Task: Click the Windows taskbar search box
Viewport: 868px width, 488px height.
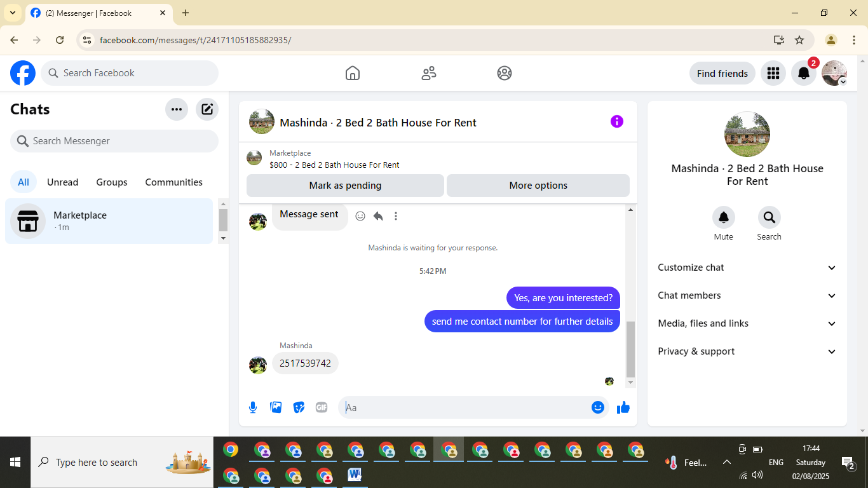Action: coord(122,463)
